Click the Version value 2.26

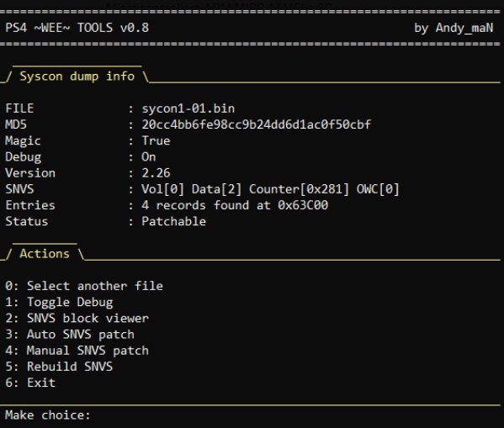coord(156,173)
